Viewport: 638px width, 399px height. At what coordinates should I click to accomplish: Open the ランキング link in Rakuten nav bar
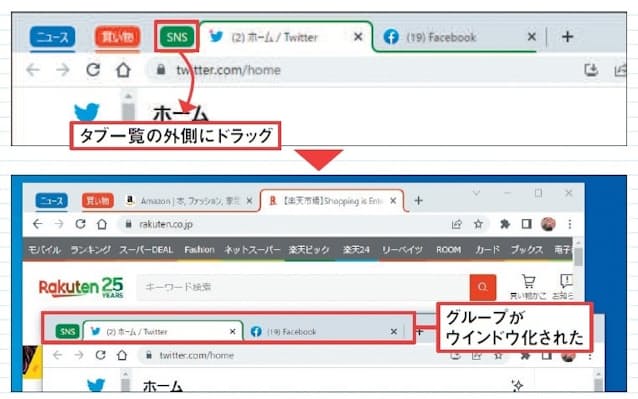90,249
